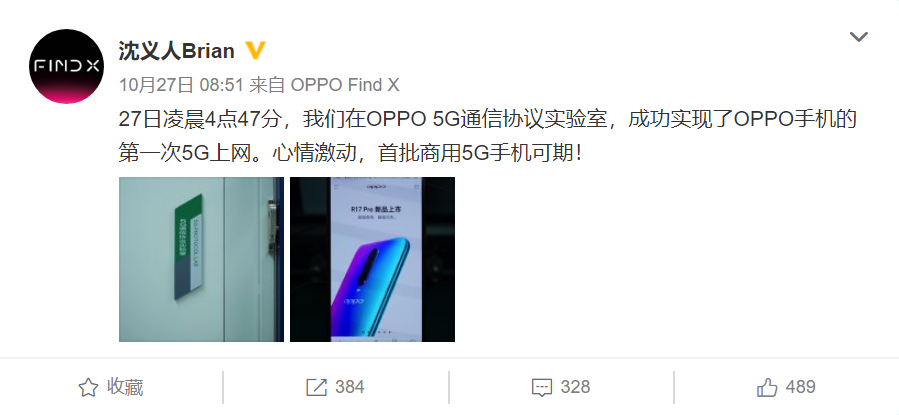Open the lab door sign photo thumbnail
The image size is (899, 415).
[x=201, y=259]
